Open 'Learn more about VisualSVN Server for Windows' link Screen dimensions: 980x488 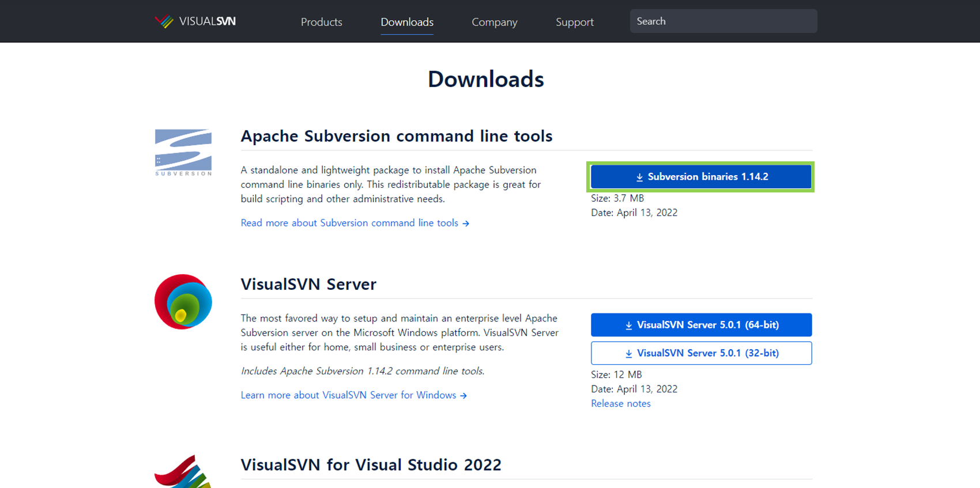(x=354, y=395)
